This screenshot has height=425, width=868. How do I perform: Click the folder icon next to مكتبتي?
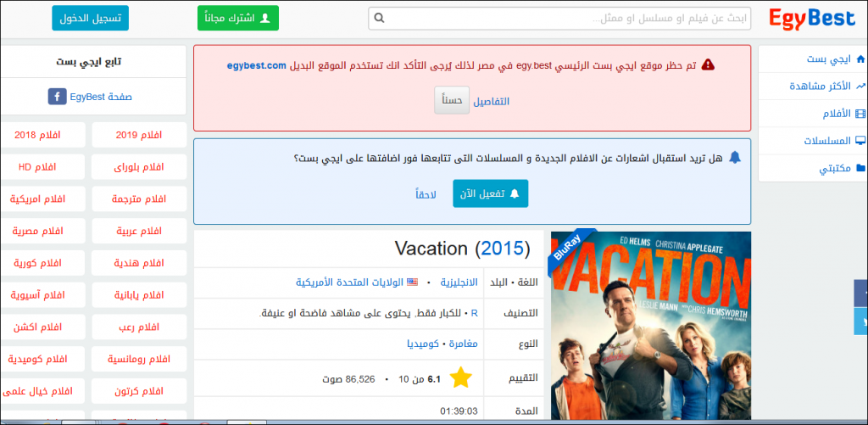[860, 168]
